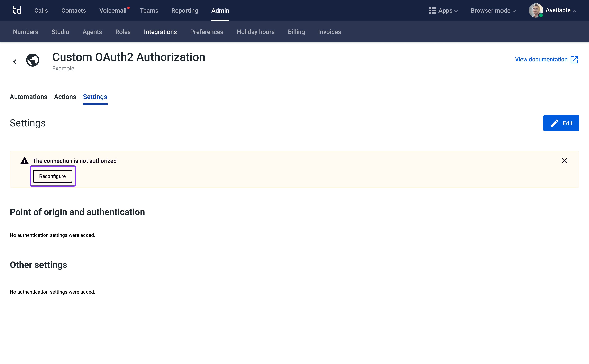The height and width of the screenshot is (364, 589).
Task: Open the Actions tab
Action: 65,97
